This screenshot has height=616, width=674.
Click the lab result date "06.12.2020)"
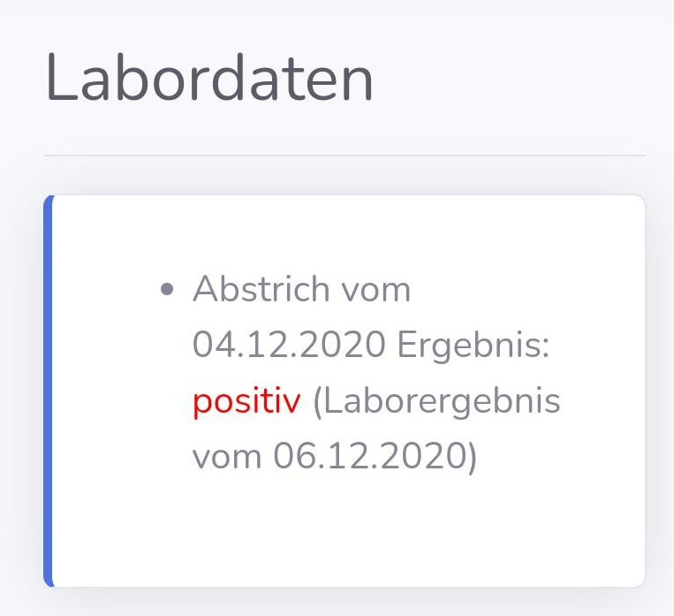tap(375, 456)
